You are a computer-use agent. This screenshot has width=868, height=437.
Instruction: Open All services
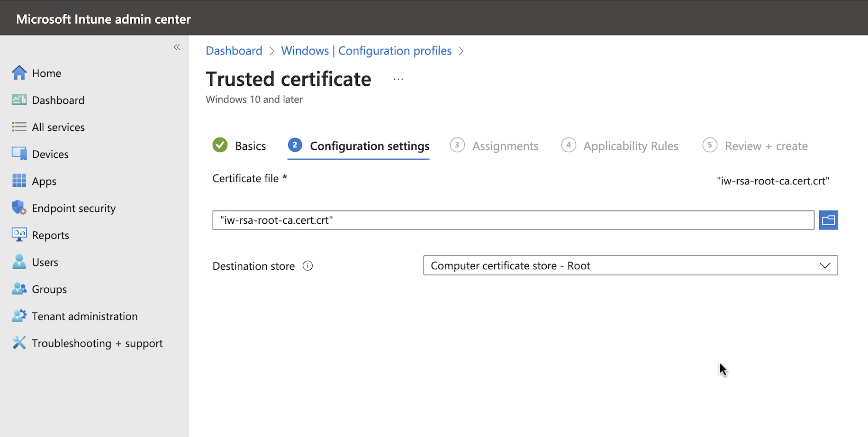(x=57, y=127)
